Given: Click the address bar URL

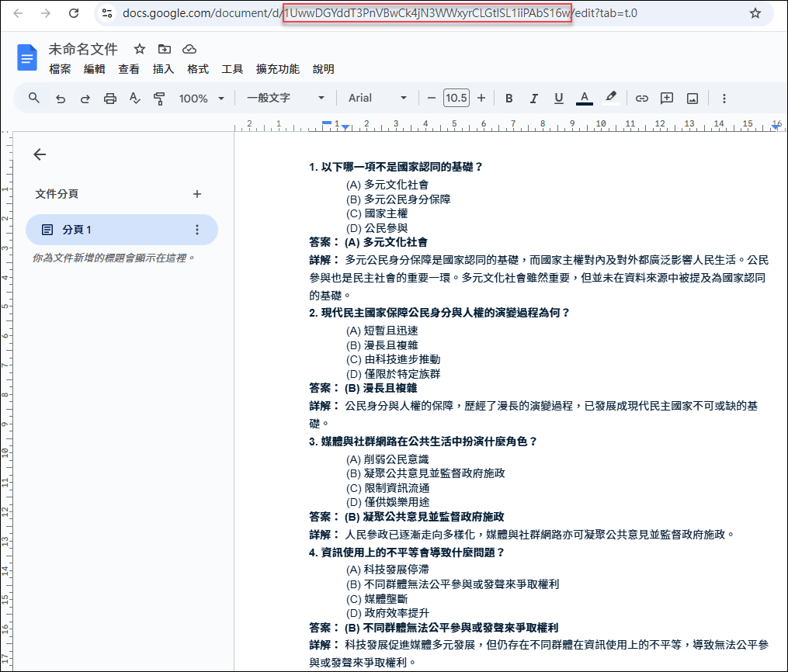Looking at the screenshot, I should coord(380,13).
